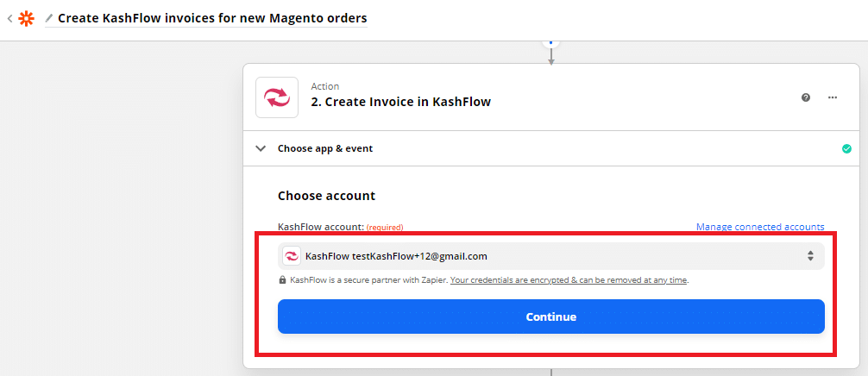
Task: Click the small KashFlow icon in account field
Action: 292,255
